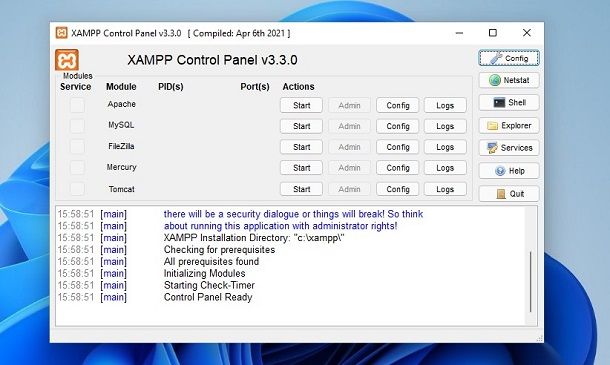Toggle the MySQL service checkbox
The image size is (610, 365).
[77, 126]
